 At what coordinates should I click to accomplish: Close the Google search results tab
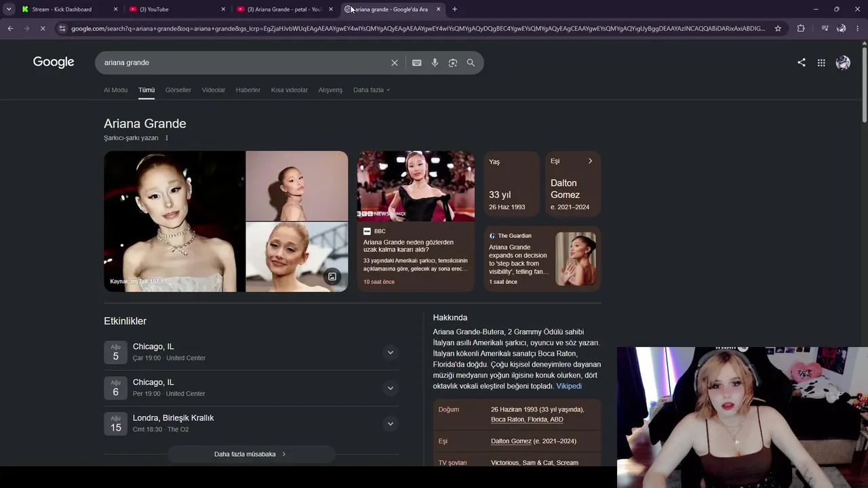point(438,9)
